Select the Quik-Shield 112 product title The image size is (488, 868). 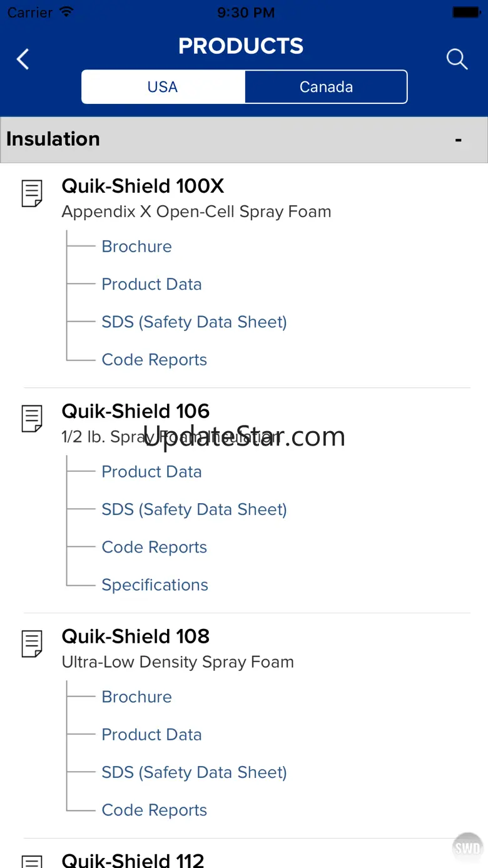[x=133, y=860]
